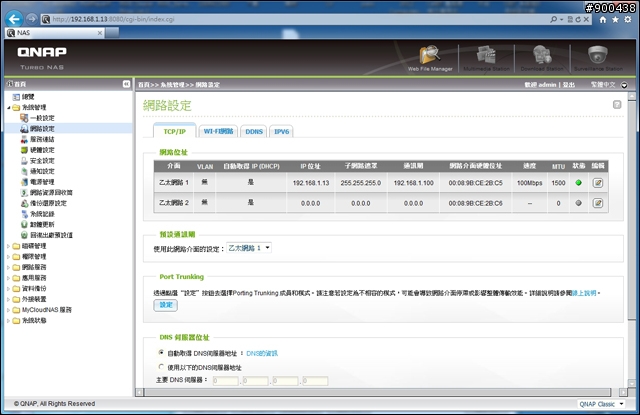This screenshot has height=415, width=640.
Task: Open the DNS的資訊 link
Action: [x=262, y=353]
